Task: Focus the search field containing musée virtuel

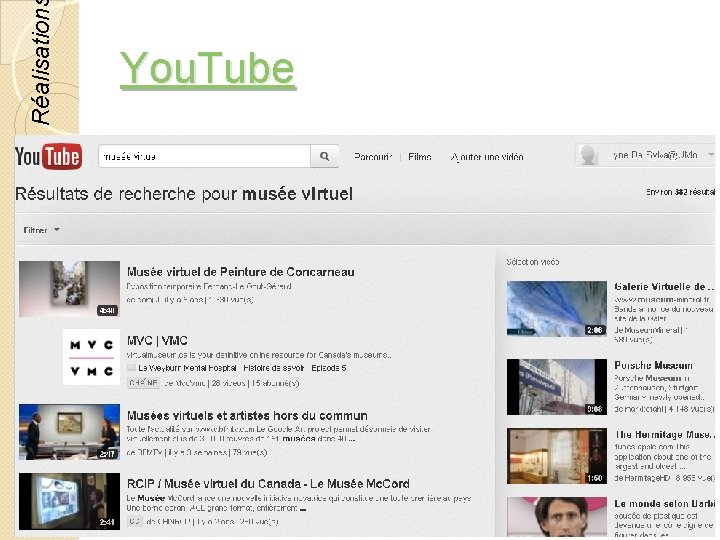Action: 204,157
